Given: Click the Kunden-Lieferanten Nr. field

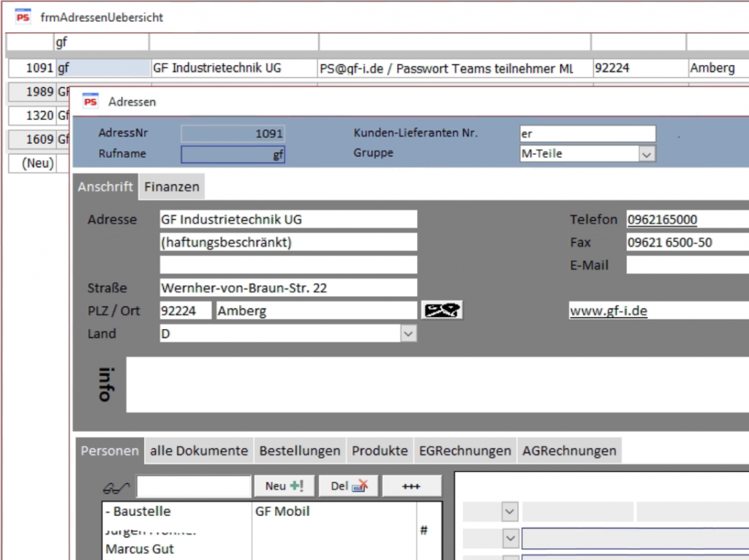Looking at the screenshot, I should [x=587, y=134].
